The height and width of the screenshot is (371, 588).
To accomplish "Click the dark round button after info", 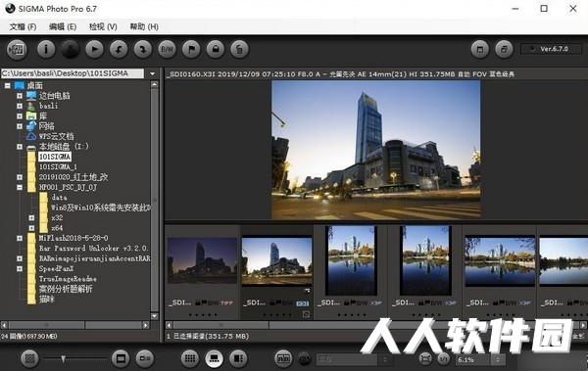I will point(71,49).
